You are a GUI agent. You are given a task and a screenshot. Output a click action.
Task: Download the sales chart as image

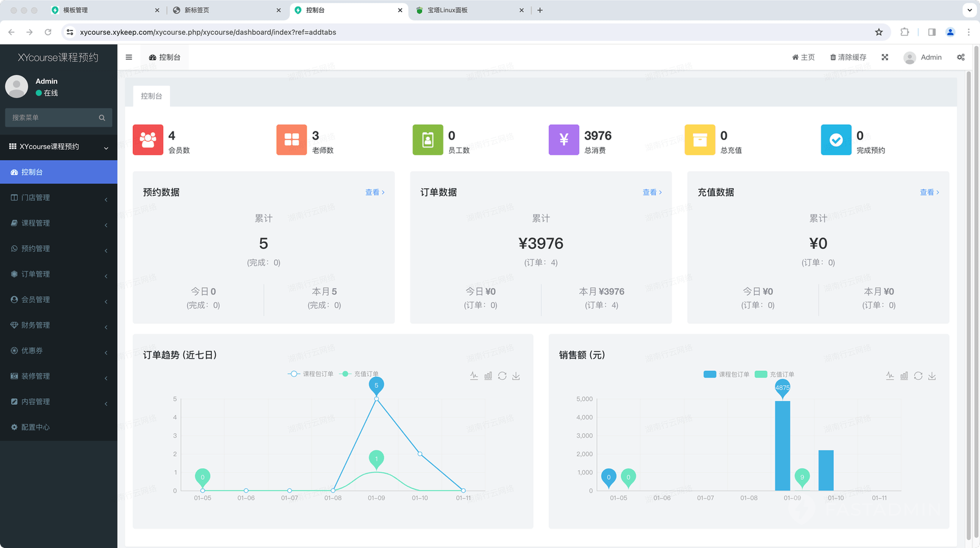click(x=932, y=376)
